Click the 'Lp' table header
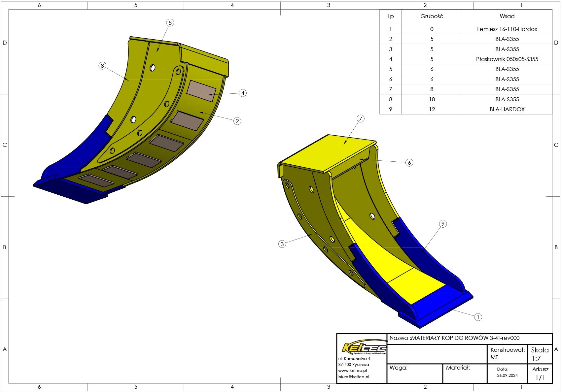562x392 pixels. point(391,16)
